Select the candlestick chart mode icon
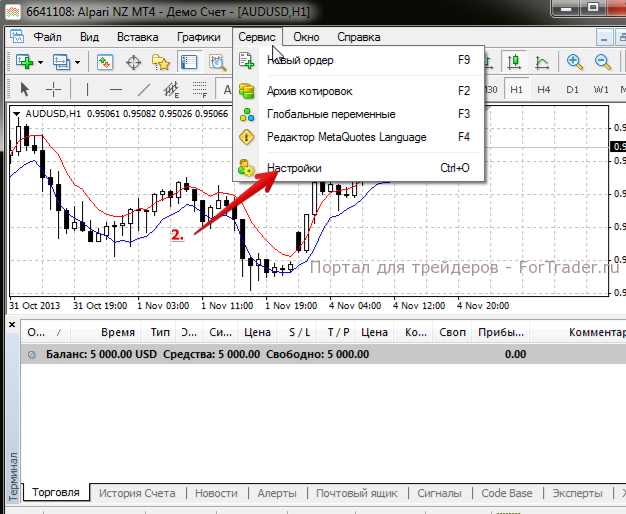The width and height of the screenshot is (626, 514). (x=514, y=62)
